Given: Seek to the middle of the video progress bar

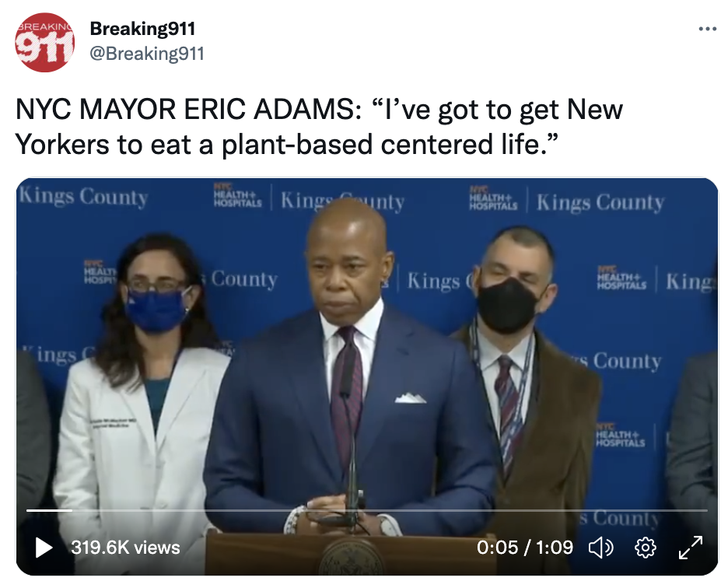Looking at the screenshot, I should pos(367,510).
